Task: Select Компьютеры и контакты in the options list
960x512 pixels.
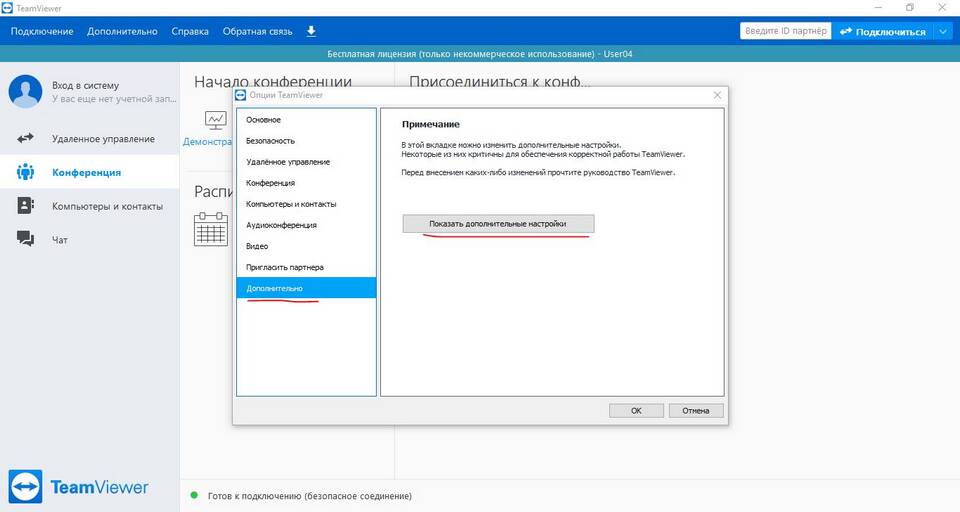Action: coord(306,204)
